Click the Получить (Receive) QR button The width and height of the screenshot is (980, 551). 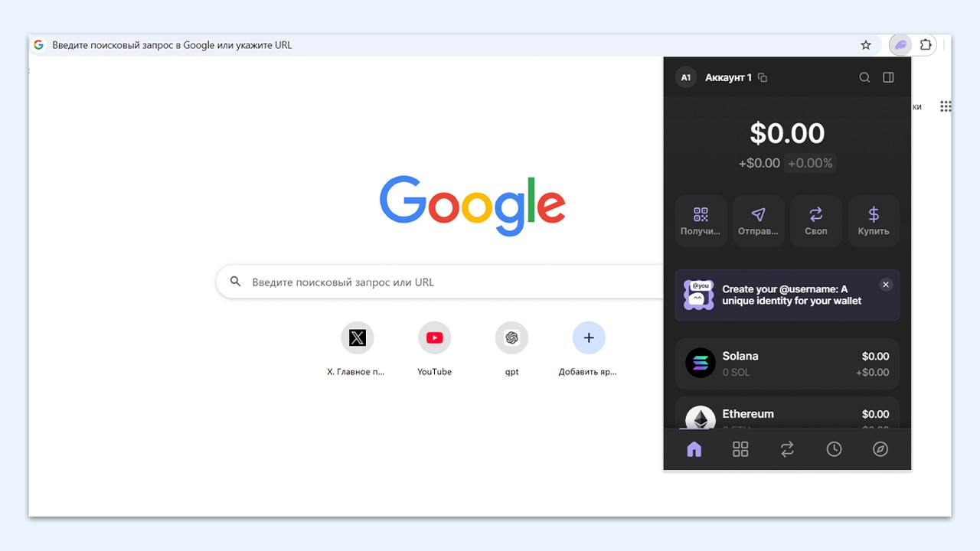coord(701,221)
